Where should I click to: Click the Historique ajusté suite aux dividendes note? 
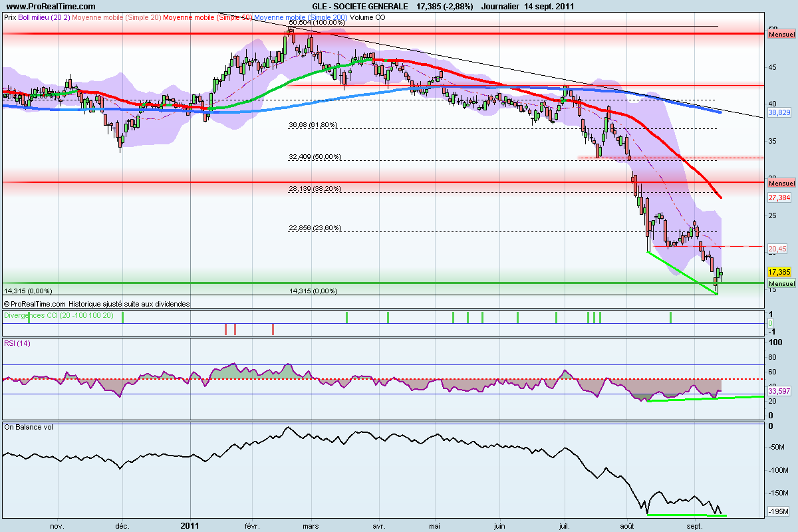[129, 303]
